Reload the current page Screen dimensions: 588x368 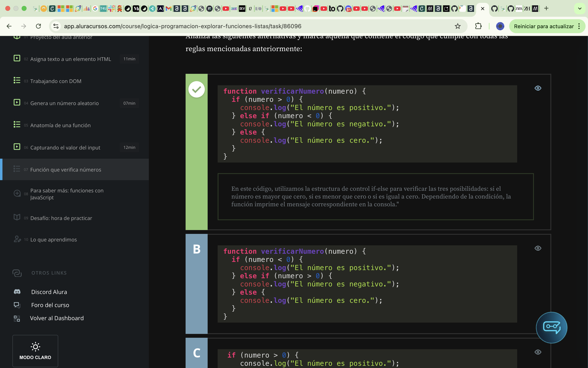[38, 26]
